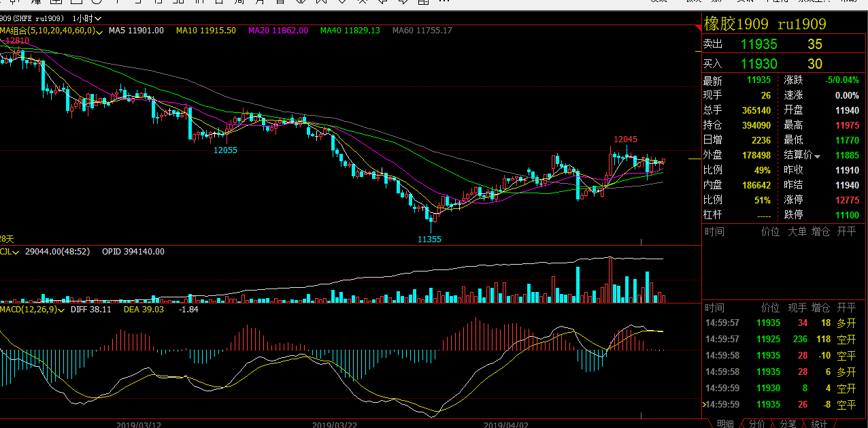The image size is (868, 428).
Task: Click the 11355 low price marker
Action: point(429,240)
